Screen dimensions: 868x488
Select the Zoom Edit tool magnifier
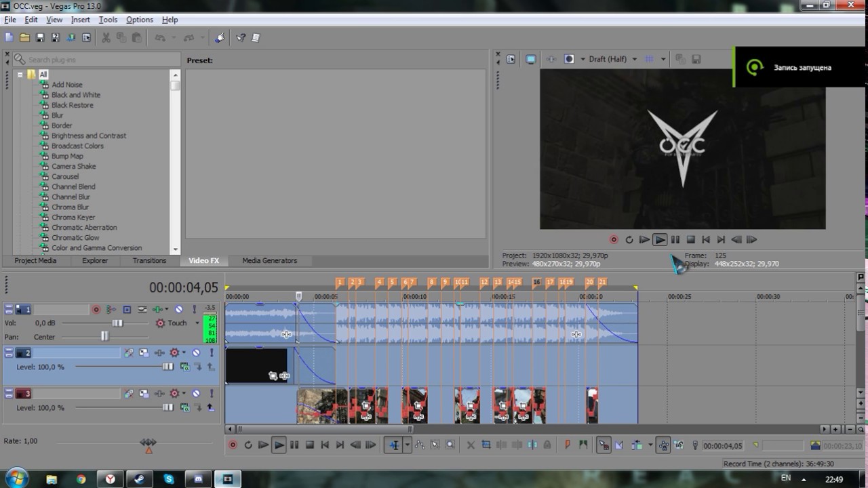coord(450,445)
